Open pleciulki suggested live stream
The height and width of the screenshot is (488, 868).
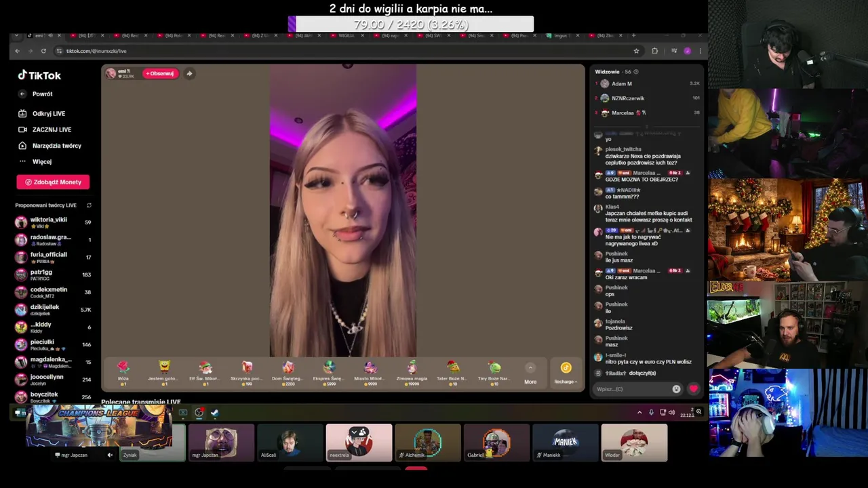click(x=53, y=345)
